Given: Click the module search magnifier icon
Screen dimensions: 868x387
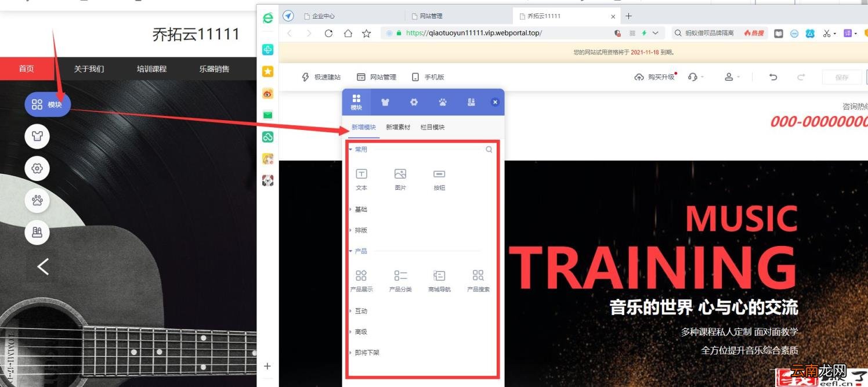Looking at the screenshot, I should pyautogui.click(x=489, y=149).
